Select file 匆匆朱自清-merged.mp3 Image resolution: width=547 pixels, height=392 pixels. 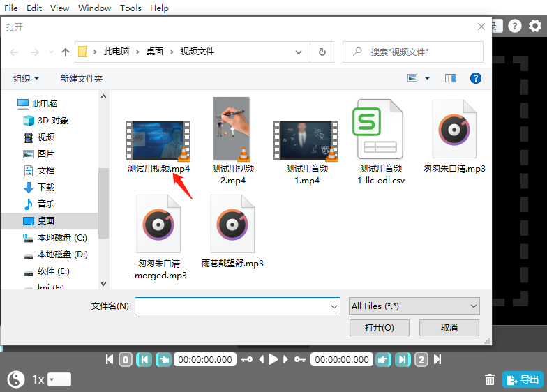pyautogui.click(x=159, y=237)
